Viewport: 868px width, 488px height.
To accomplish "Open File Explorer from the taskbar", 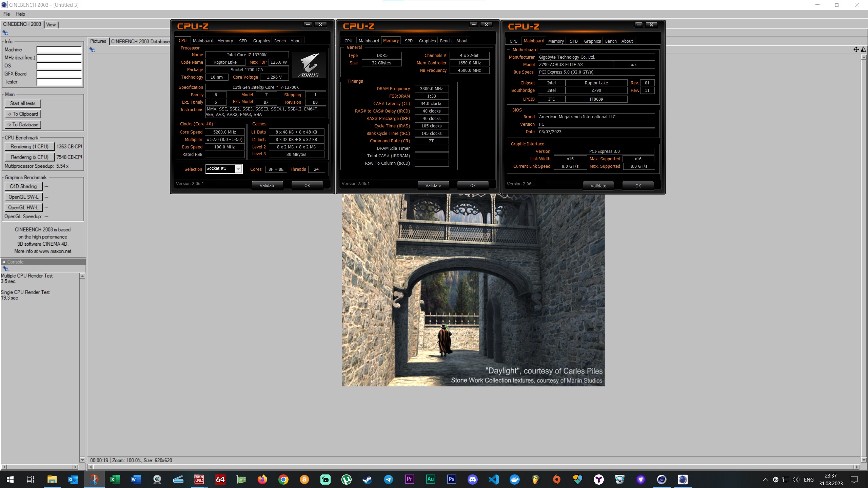I will (x=52, y=479).
